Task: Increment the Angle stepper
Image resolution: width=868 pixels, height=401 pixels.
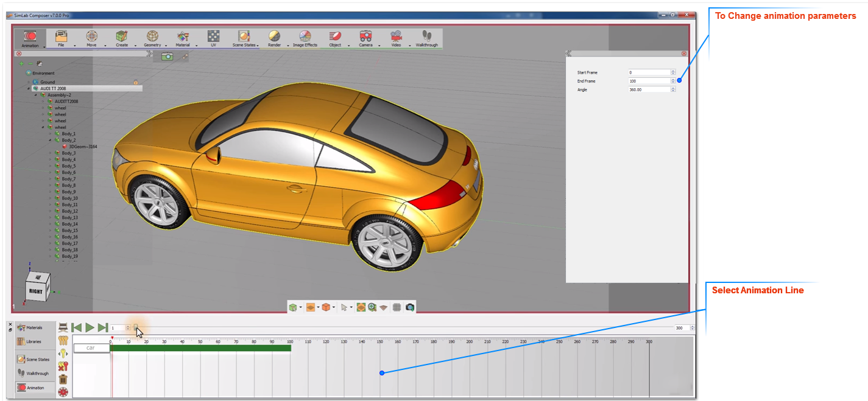Action: 673,88
